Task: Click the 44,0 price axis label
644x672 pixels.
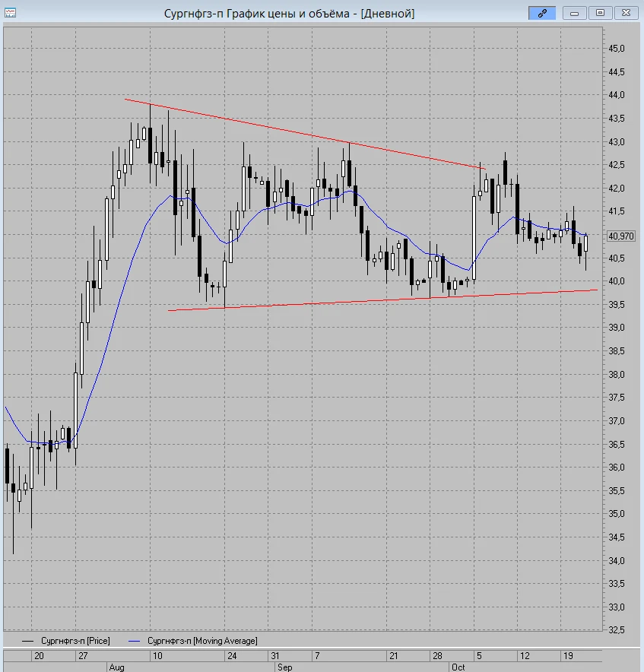Action: 617,95
